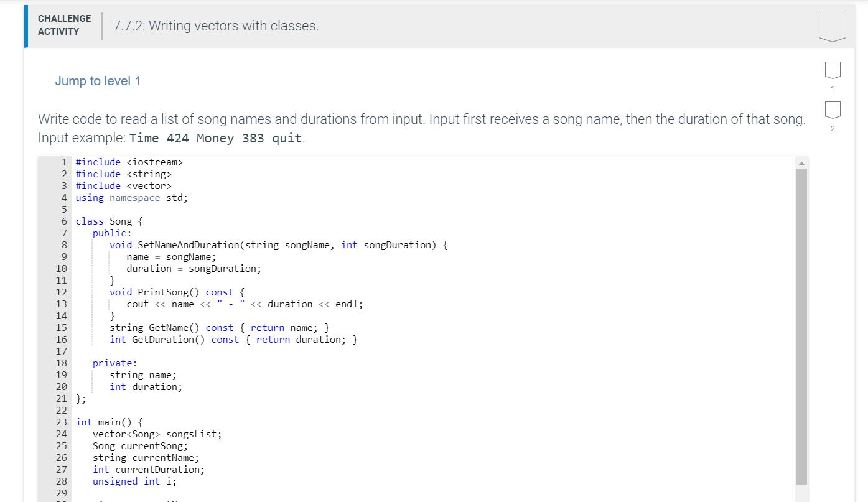Screen dimensions: 868x502
Task: Place cursor on the vector<Song> songsList line
Action: point(157,434)
